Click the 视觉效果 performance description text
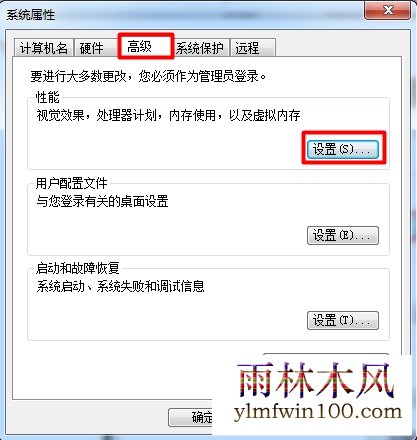This screenshot has height=440, width=417. pyautogui.click(x=168, y=115)
